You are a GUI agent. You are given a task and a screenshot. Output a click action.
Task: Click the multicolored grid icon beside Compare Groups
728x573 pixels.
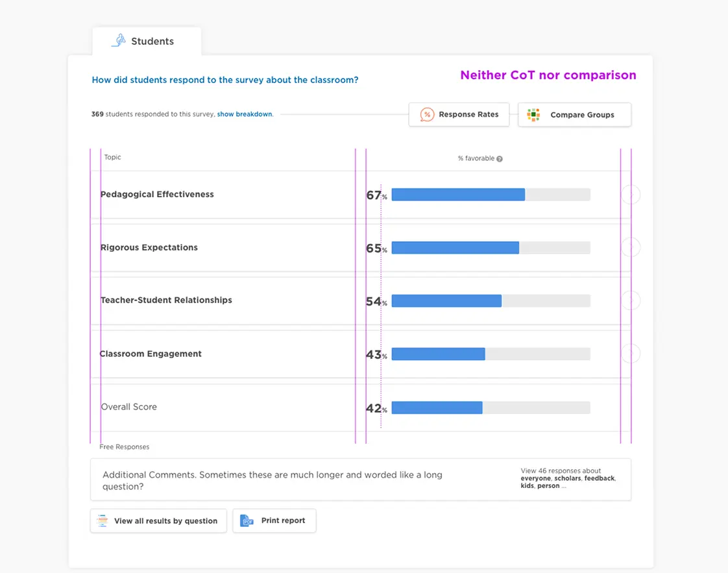[533, 114]
